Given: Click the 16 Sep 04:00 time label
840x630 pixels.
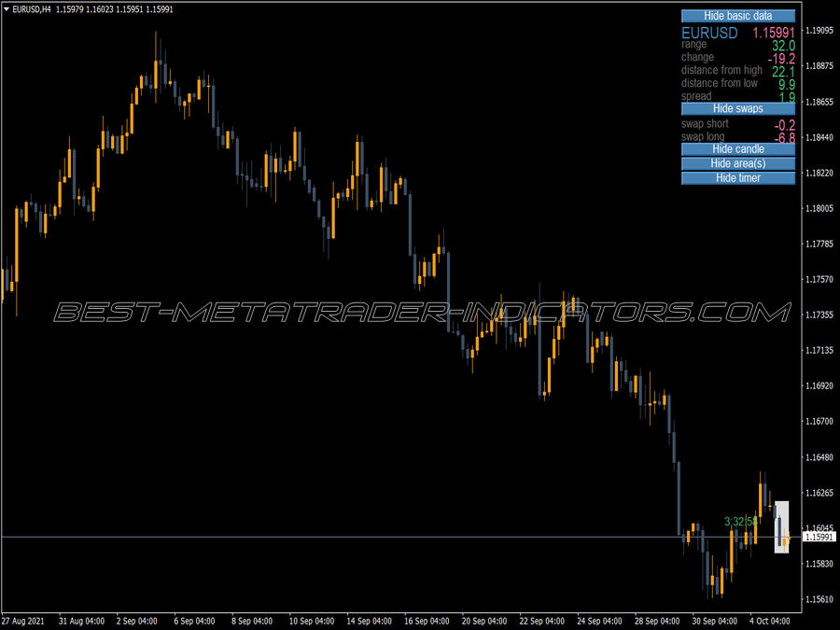Looking at the screenshot, I should [x=427, y=622].
